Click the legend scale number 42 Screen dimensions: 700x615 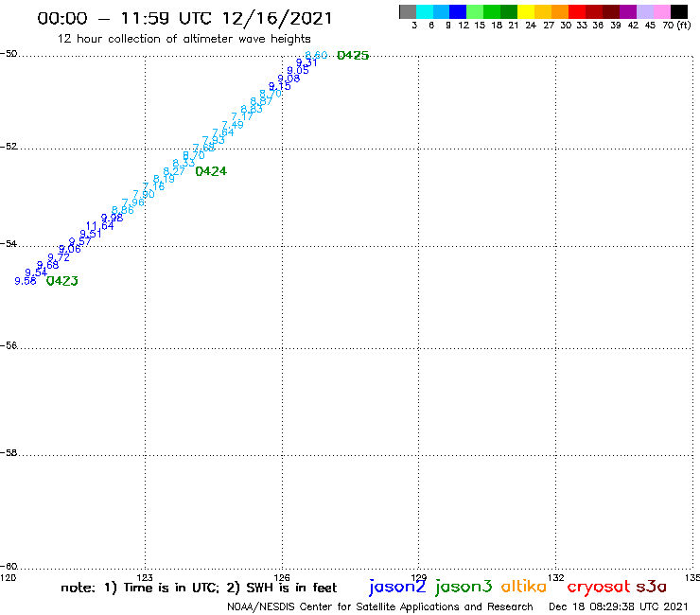(633, 26)
